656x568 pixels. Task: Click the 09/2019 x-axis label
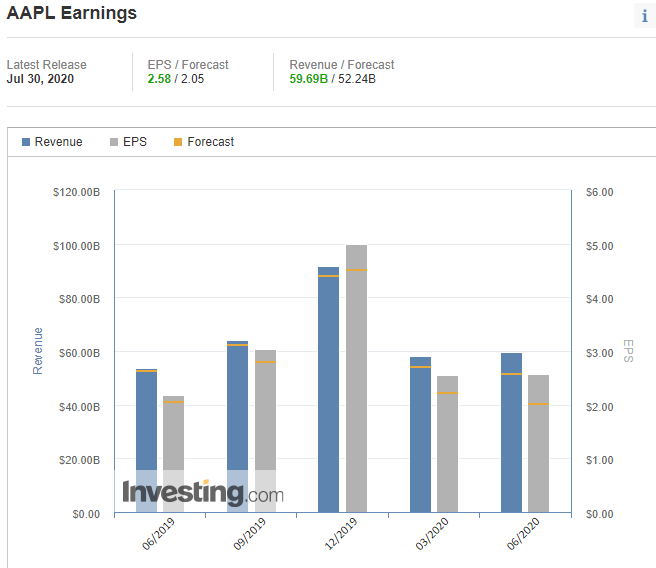(249, 534)
